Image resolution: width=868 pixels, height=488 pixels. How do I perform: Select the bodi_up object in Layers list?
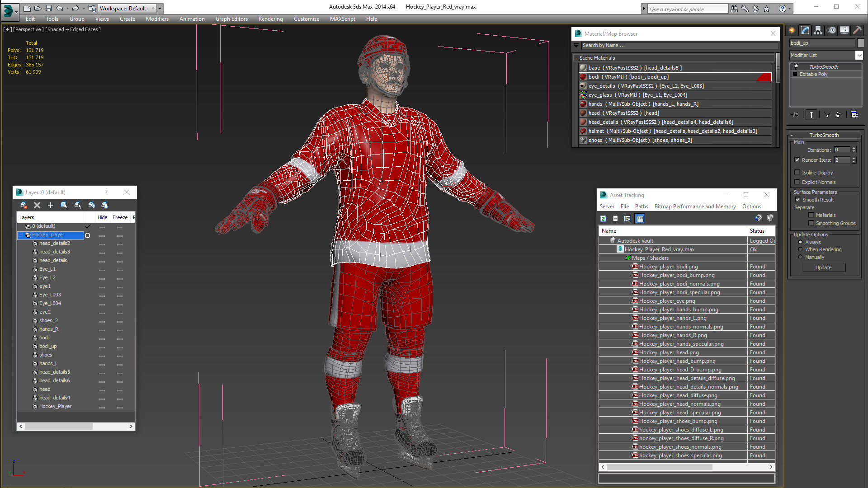click(x=48, y=347)
